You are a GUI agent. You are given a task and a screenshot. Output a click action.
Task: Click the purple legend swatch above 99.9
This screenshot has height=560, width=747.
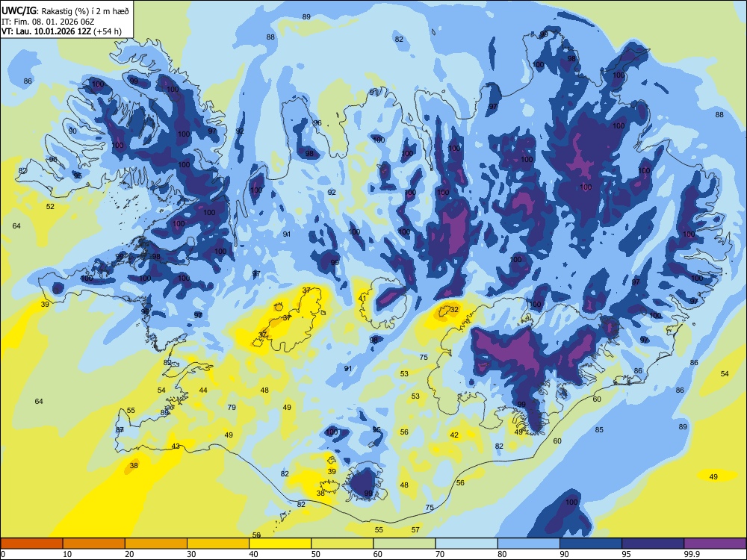click(x=715, y=544)
